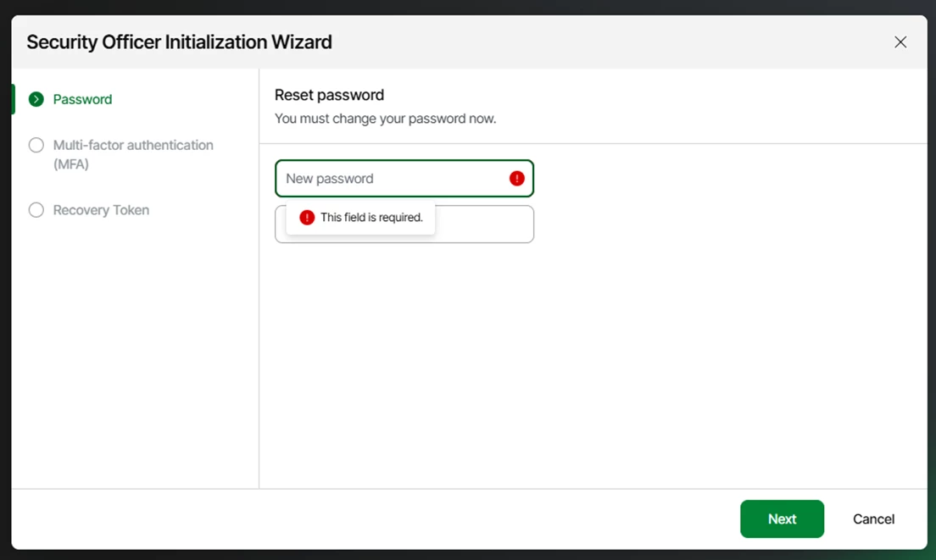The image size is (936, 560).
Task: Click the green Password step chevron icon
Action: tap(36, 99)
